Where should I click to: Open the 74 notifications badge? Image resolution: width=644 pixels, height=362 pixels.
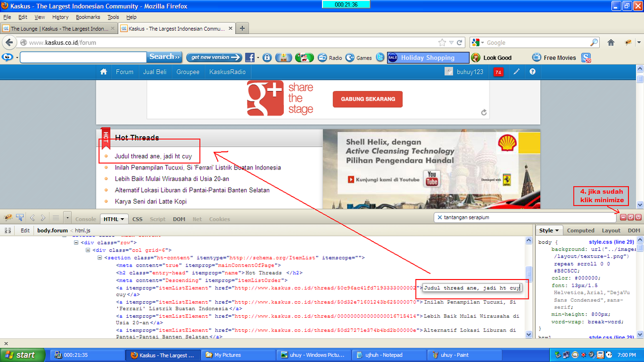(x=498, y=72)
